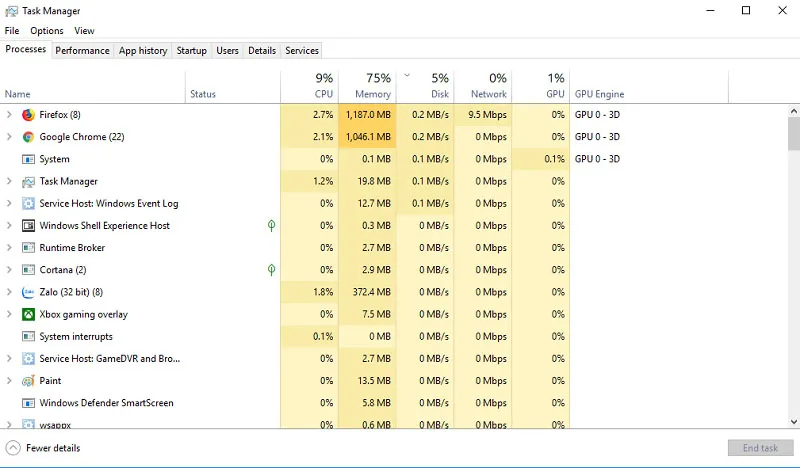Expand the Google Chrome process group
This screenshot has height=468, width=800.
[9, 137]
